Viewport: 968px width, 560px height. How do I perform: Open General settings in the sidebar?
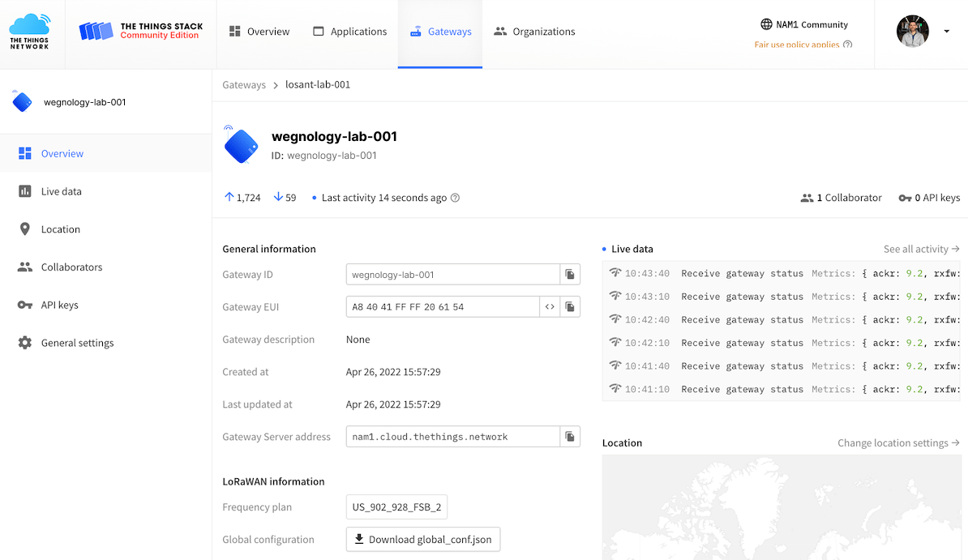(x=105, y=343)
